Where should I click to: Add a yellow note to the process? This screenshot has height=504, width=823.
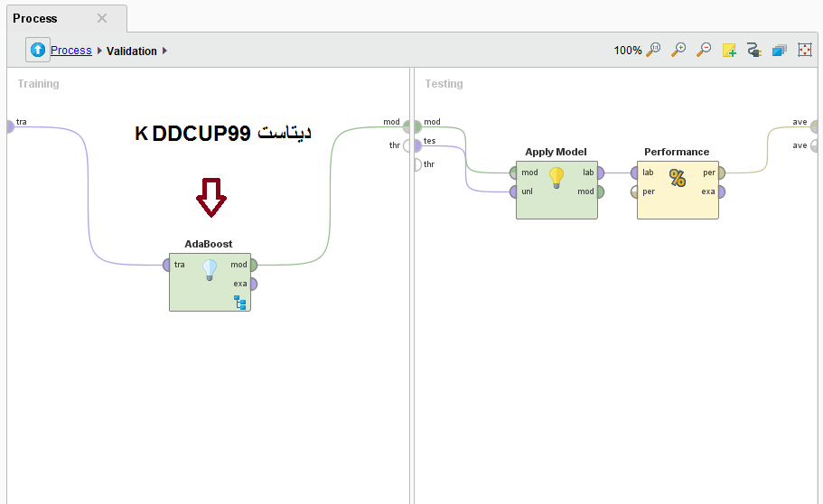tap(729, 51)
